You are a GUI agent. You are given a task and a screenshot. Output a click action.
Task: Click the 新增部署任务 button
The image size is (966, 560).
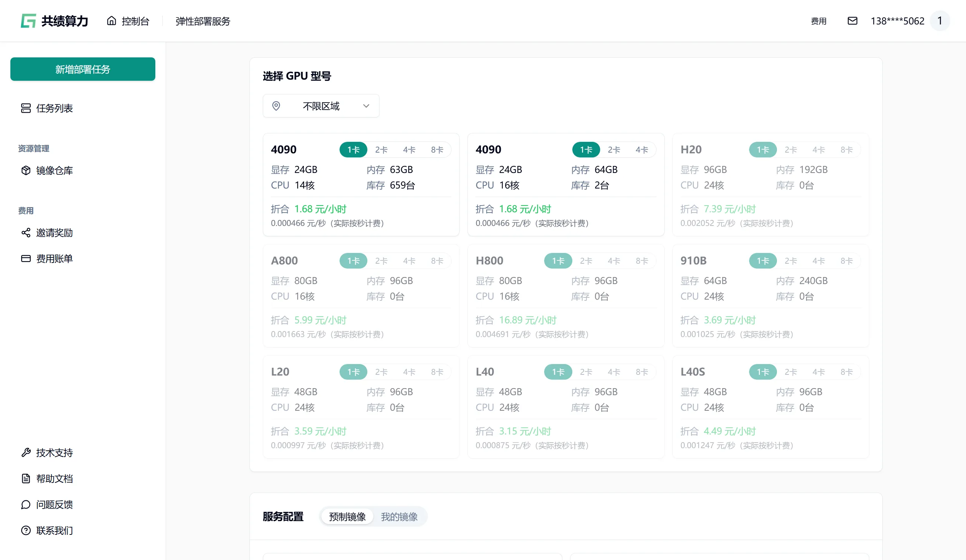click(83, 69)
